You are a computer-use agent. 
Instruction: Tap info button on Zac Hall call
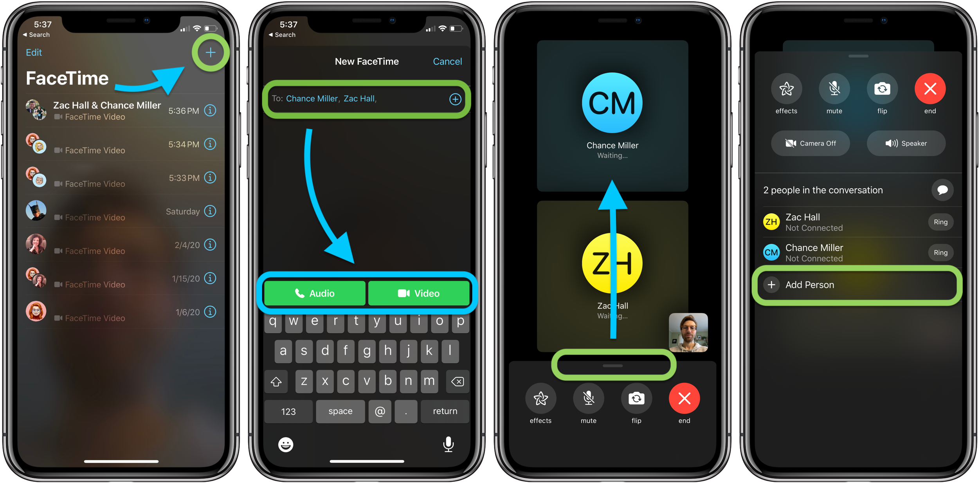(x=213, y=111)
